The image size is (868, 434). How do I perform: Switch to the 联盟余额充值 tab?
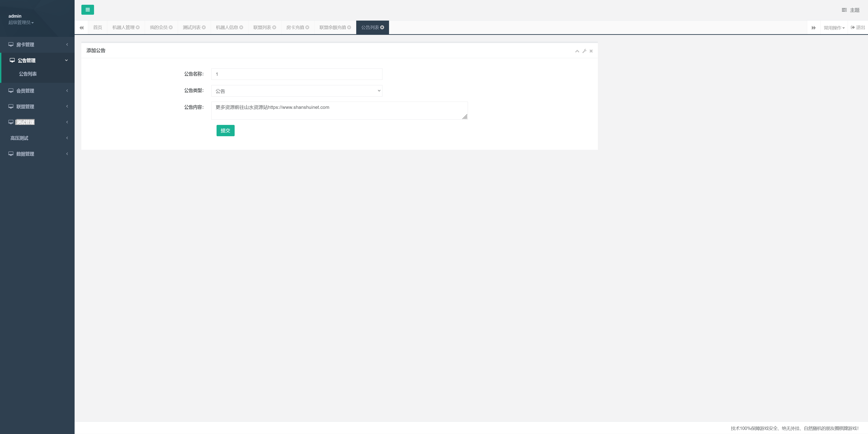(332, 27)
